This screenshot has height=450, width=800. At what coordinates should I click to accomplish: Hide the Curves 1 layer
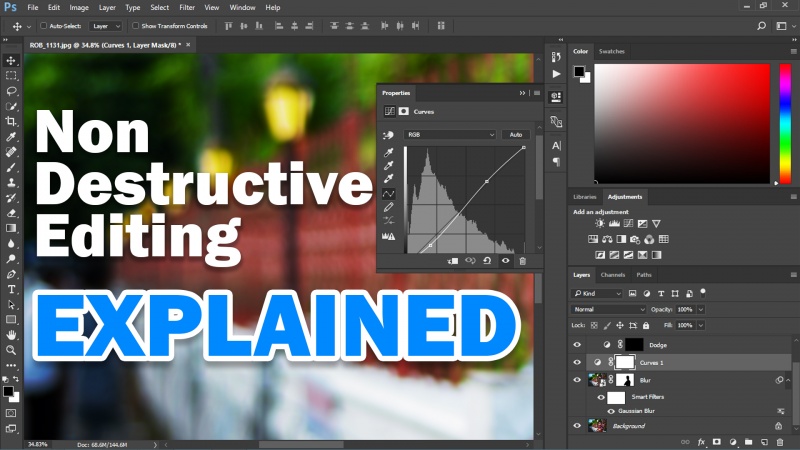click(x=577, y=362)
